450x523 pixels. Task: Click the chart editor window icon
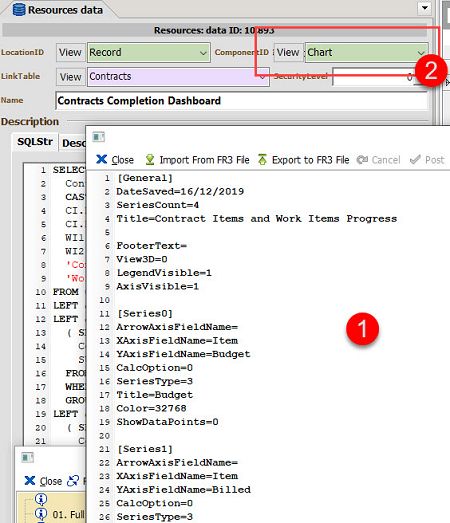pos(98,137)
